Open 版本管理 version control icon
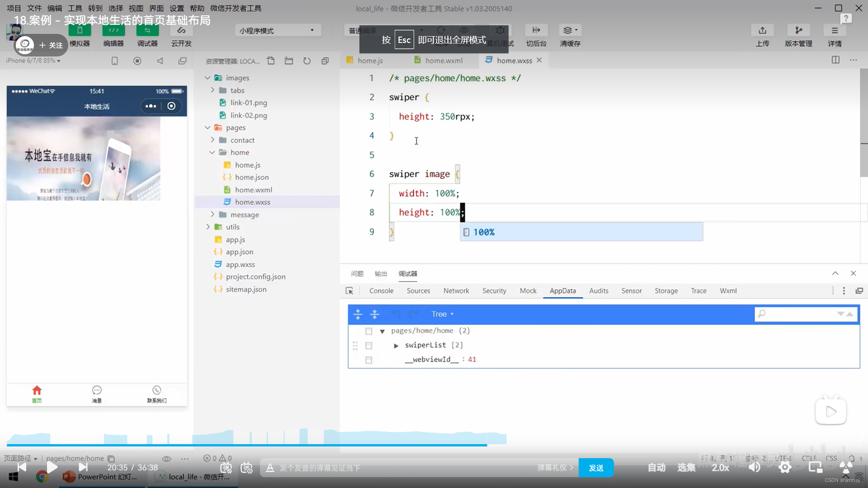 point(799,30)
